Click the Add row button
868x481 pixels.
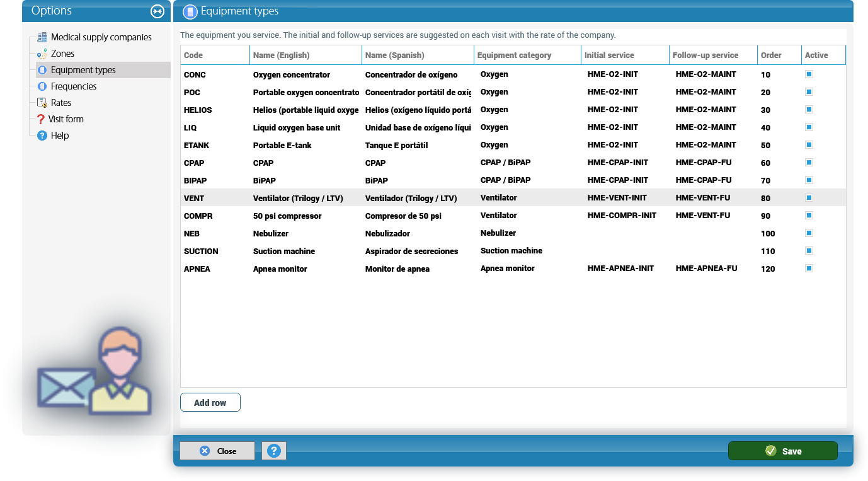click(x=210, y=403)
